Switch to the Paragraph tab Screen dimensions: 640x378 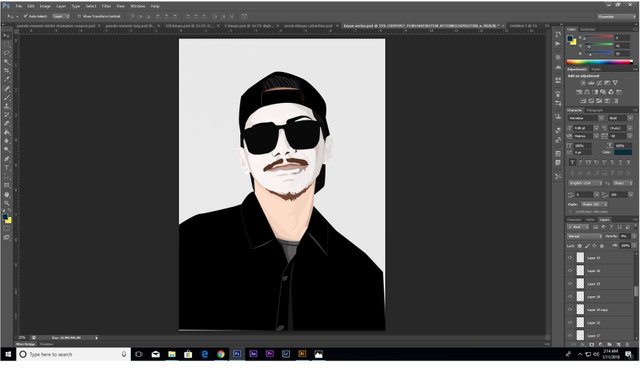(594, 110)
